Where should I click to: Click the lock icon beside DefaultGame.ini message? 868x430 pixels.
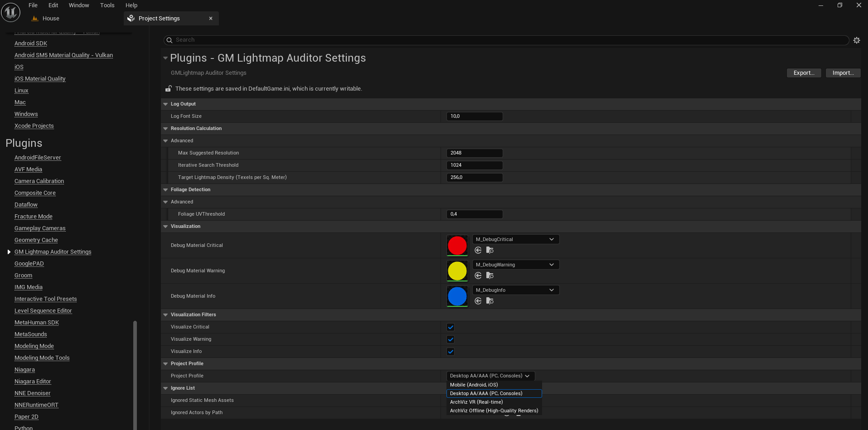[x=168, y=89]
